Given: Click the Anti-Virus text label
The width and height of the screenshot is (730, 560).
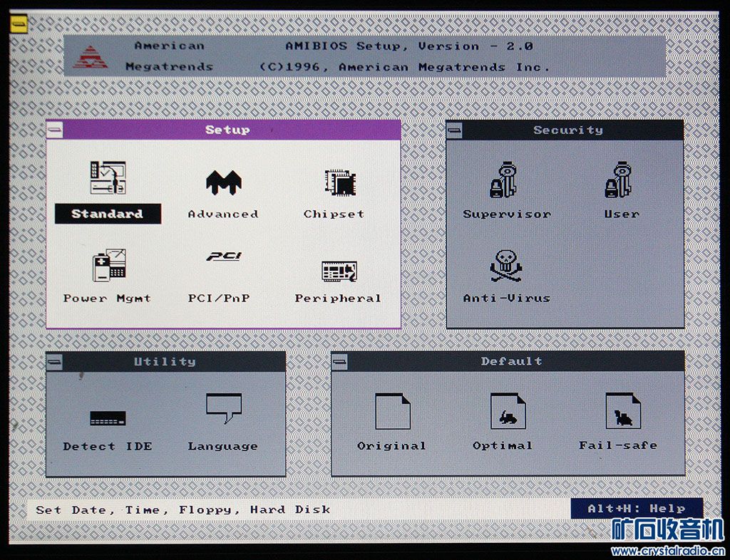Looking at the screenshot, I should coord(507,299).
